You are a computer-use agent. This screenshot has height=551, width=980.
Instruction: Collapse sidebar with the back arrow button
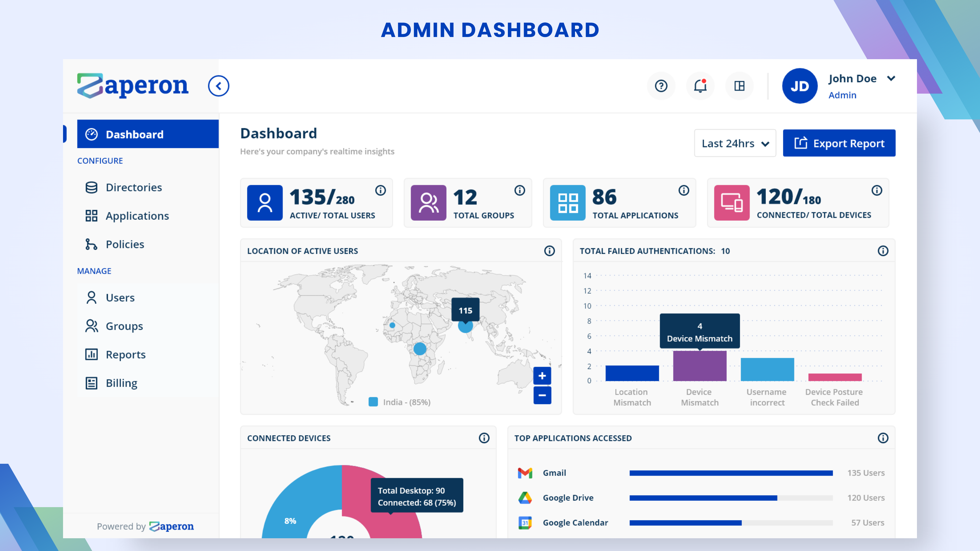click(218, 86)
